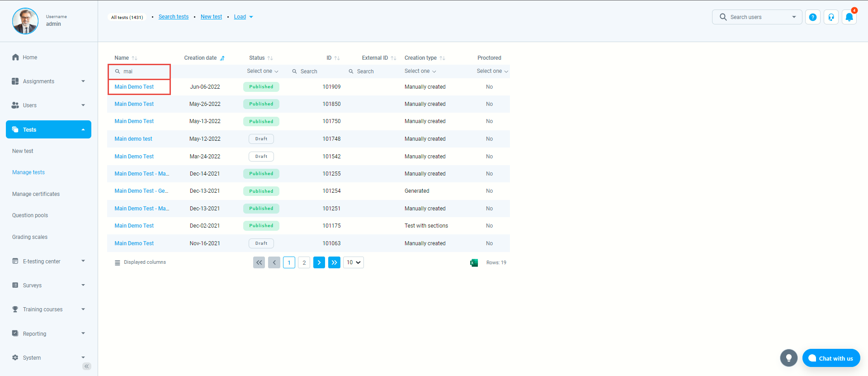Open the support headset icon
This screenshot has height=376, width=868.
831,17
